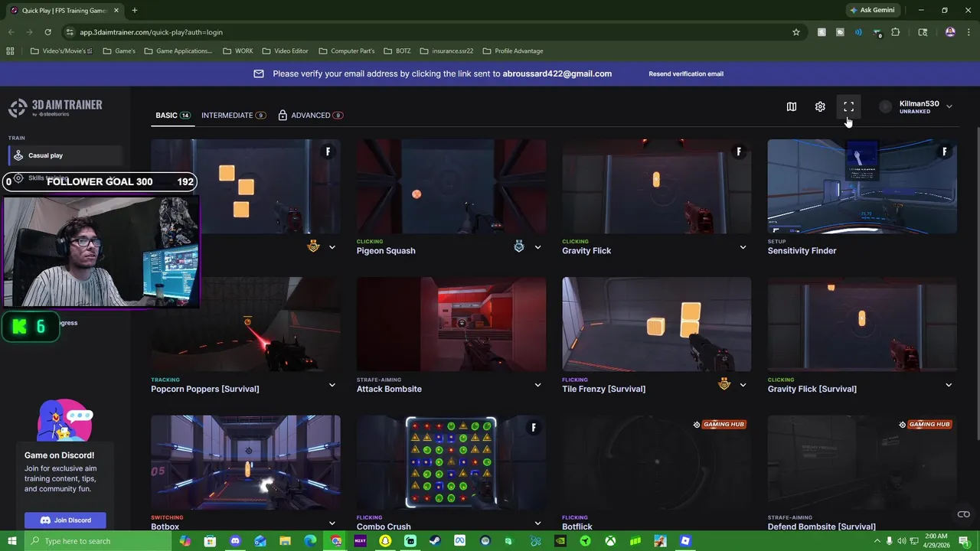
Task: Open the apps grid in bookmarks bar
Action: [10, 51]
